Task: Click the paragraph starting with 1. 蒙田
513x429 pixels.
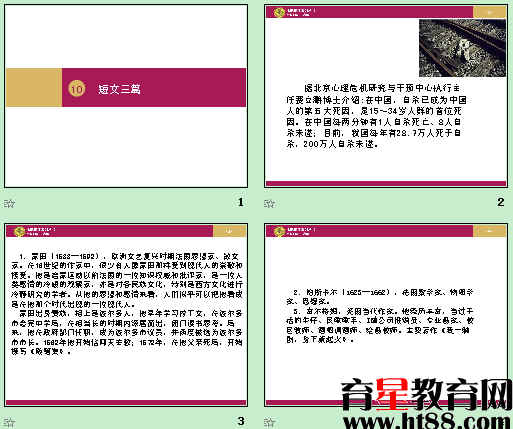Action: (x=127, y=280)
